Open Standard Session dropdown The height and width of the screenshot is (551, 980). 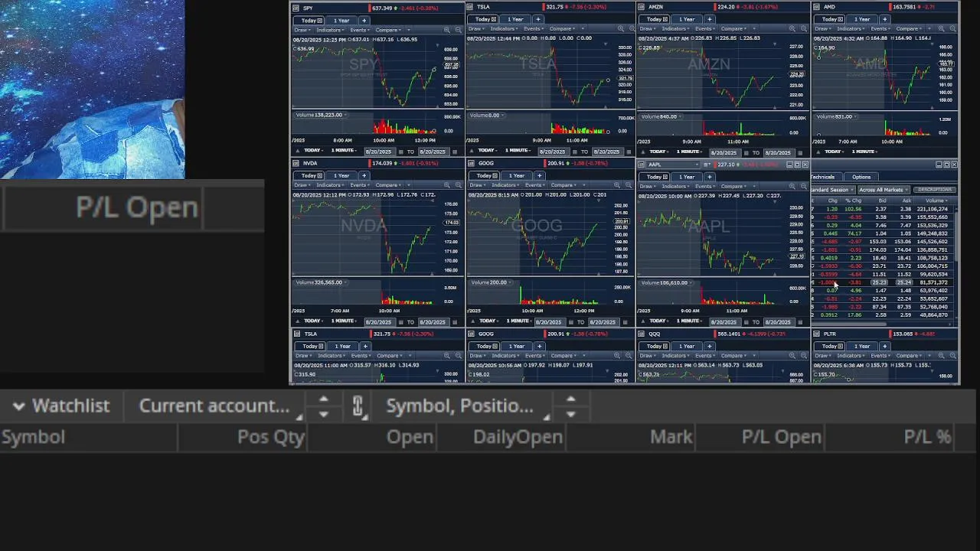tap(832, 190)
